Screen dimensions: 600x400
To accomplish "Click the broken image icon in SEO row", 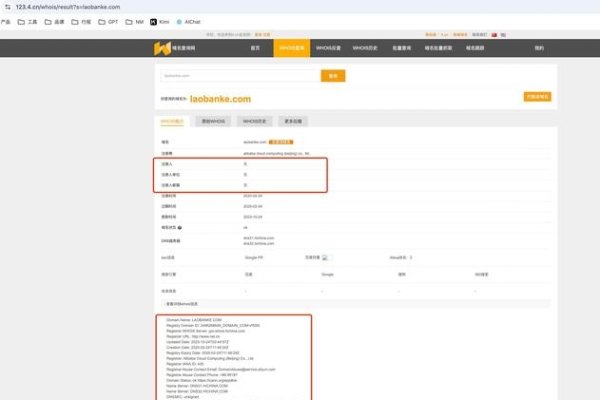I will tap(325, 257).
